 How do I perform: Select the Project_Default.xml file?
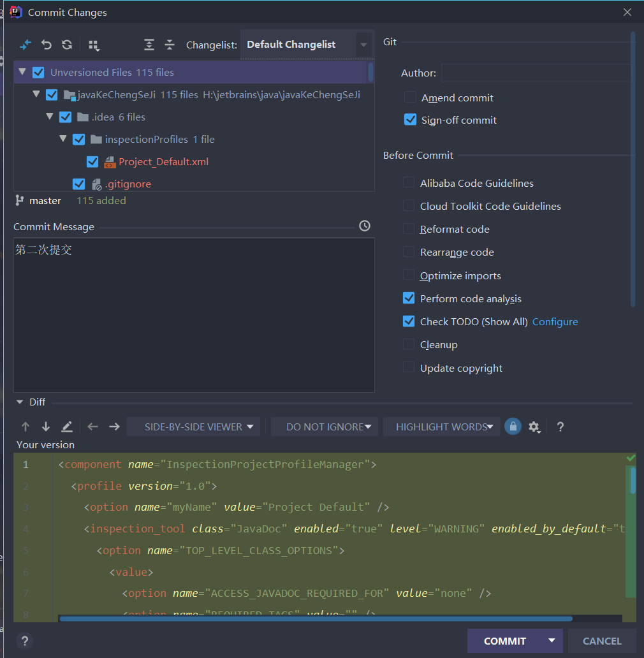[x=163, y=161]
